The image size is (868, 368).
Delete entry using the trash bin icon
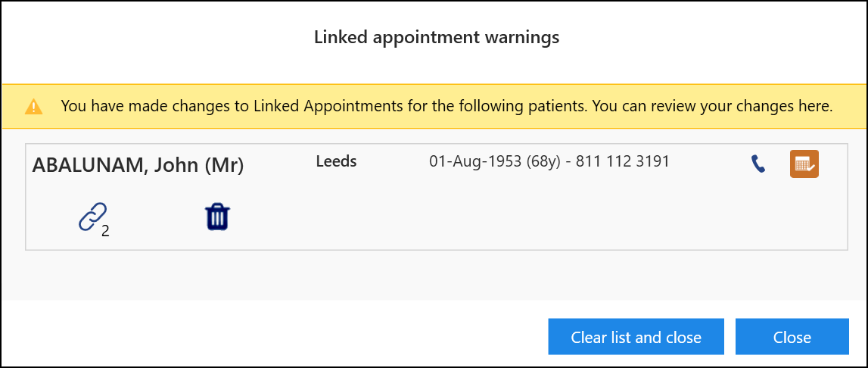pos(218,217)
